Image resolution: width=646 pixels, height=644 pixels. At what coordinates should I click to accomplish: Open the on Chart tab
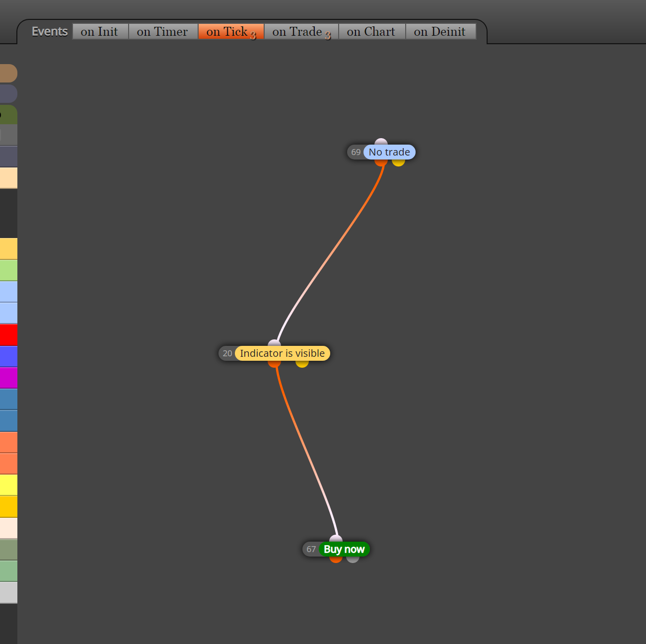[x=372, y=31]
